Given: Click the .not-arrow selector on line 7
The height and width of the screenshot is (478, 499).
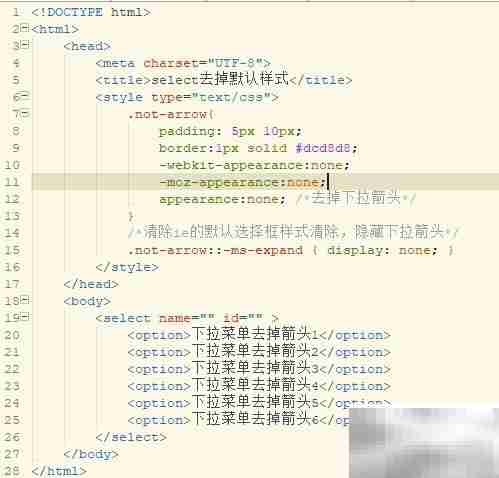Looking at the screenshot, I should point(168,114).
